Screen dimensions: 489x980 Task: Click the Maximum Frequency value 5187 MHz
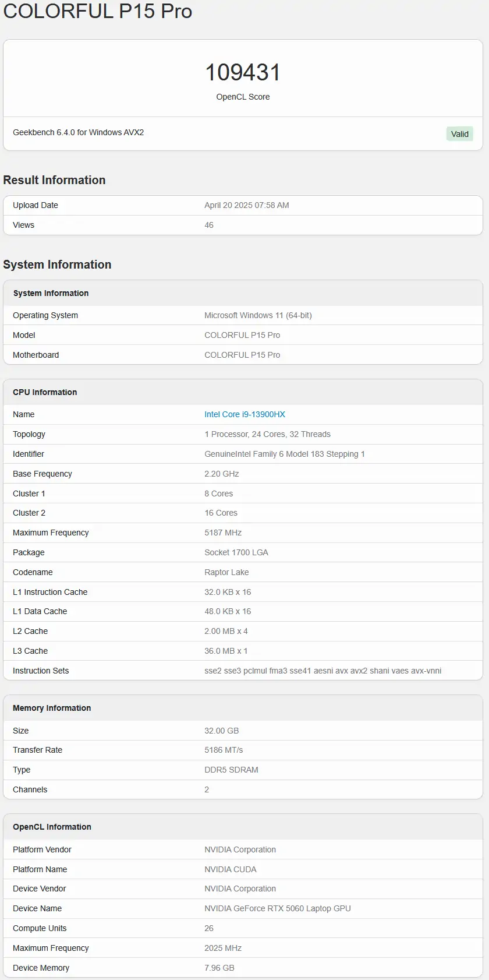pos(223,533)
